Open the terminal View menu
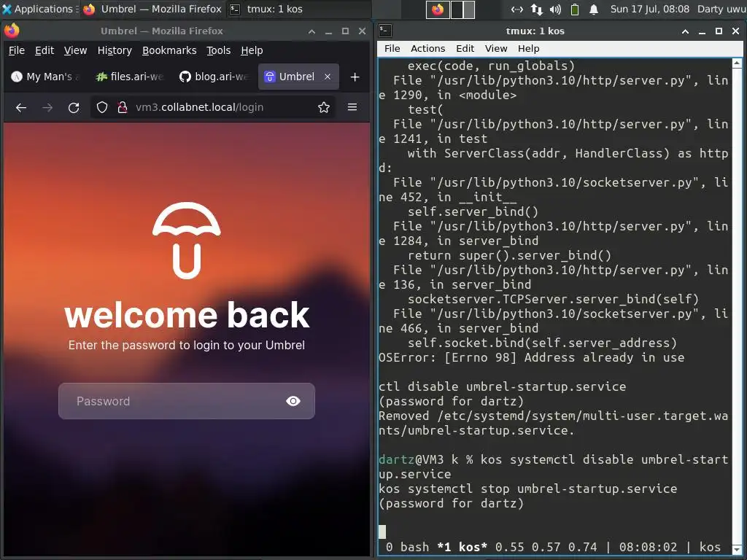This screenshot has width=747, height=560. pos(496,49)
